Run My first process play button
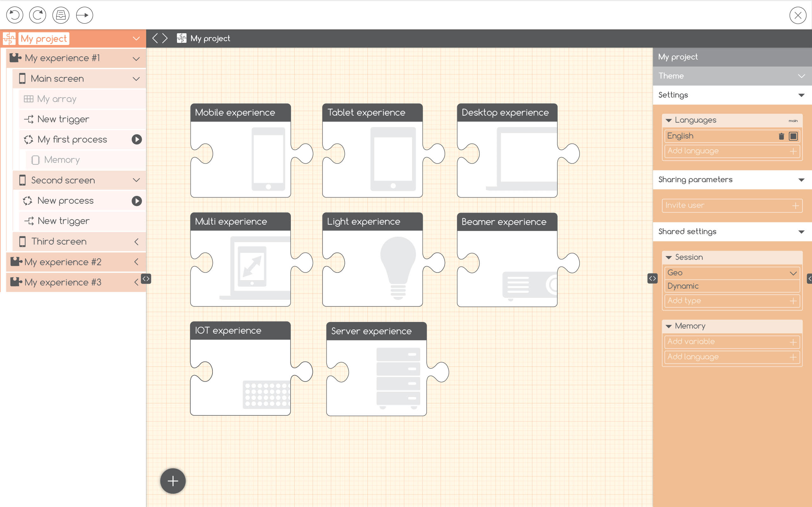 point(137,139)
